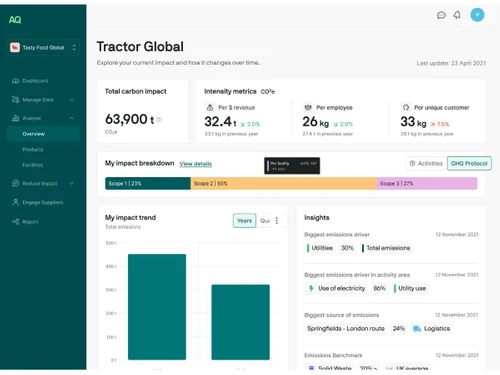
Task: Open the notifications bell
Action: click(x=457, y=15)
